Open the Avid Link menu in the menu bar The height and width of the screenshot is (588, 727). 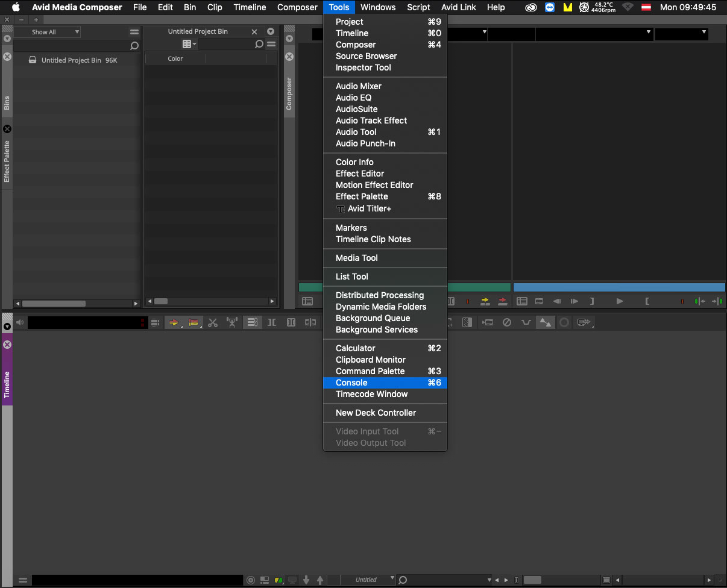(x=458, y=7)
